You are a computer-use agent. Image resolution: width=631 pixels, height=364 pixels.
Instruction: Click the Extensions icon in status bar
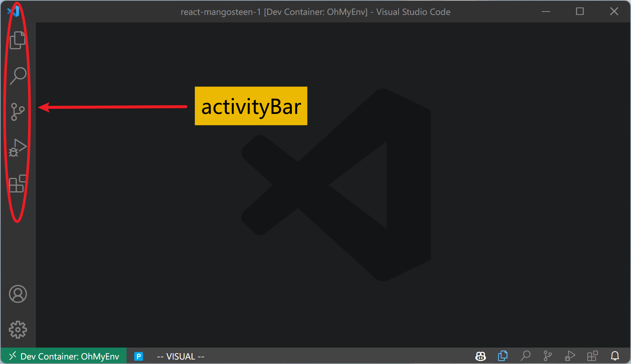pyautogui.click(x=592, y=356)
